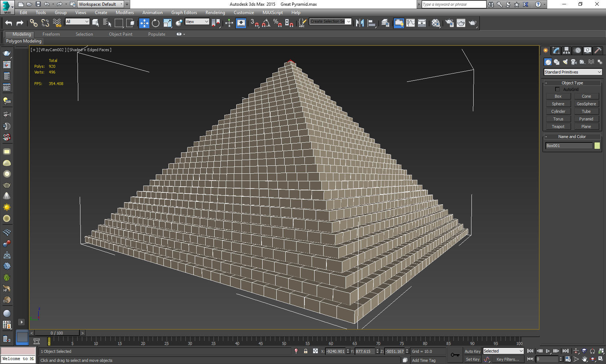Select the Shapes creation category
Viewport: 606px width, 364px height.
point(557,62)
